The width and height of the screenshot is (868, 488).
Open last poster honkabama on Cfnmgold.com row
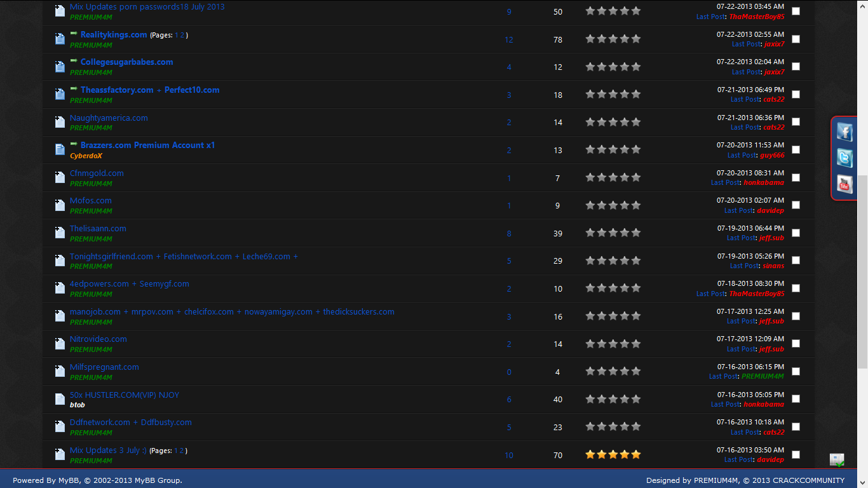764,182
